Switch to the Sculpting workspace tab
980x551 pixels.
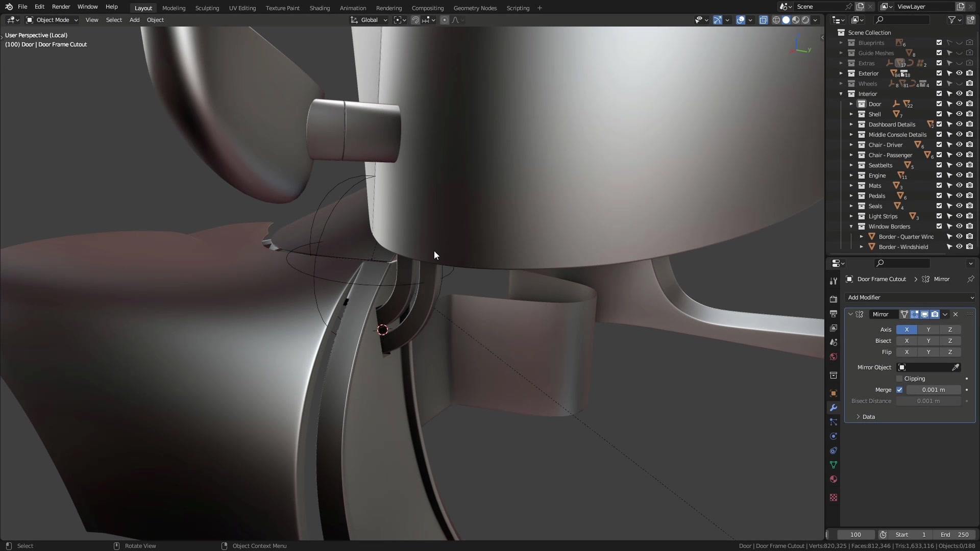pos(207,8)
